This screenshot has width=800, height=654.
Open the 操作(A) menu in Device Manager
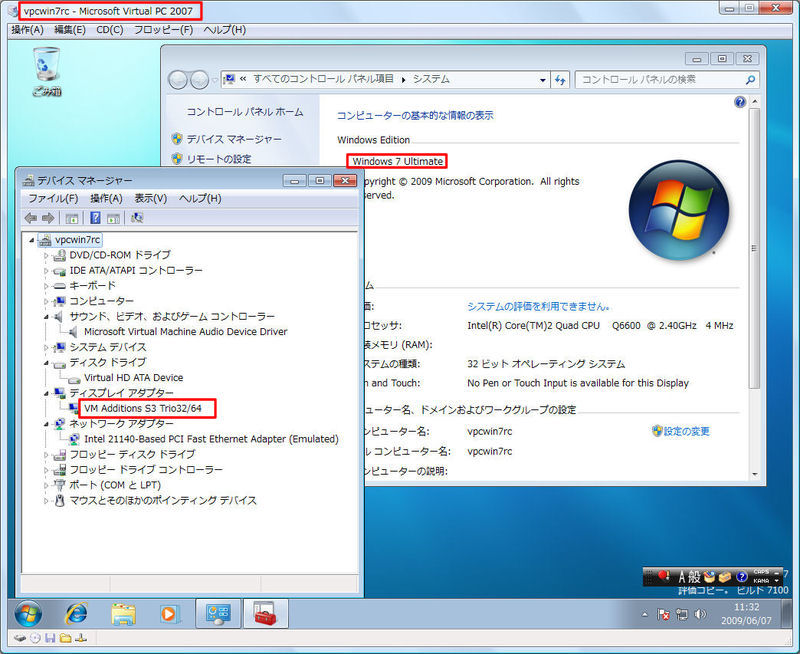tap(106, 198)
